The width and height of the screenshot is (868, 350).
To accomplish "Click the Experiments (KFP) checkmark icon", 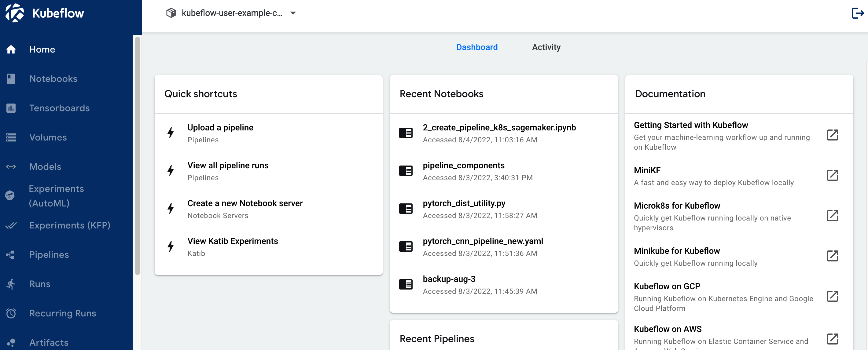I will point(11,225).
